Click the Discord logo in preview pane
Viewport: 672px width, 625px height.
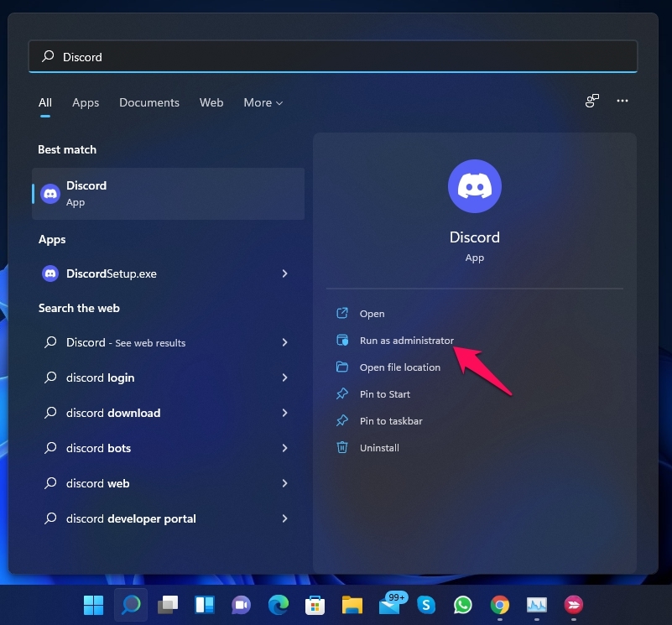pos(474,186)
